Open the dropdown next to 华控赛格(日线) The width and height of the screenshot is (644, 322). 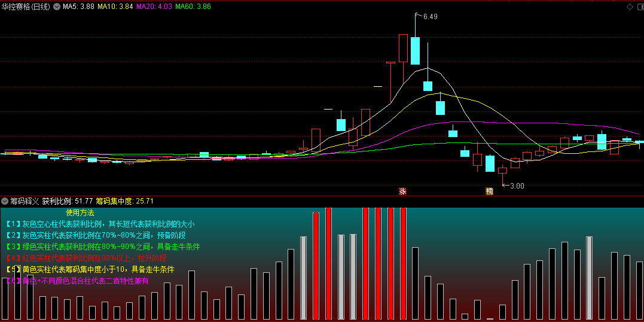pyautogui.click(x=56, y=7)
